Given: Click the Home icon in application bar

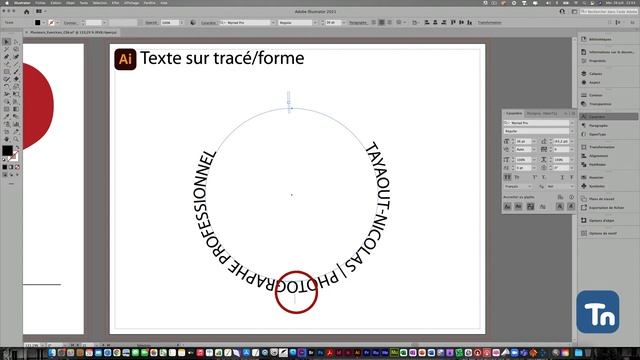Looking at the screenshot, I should 27,11.
